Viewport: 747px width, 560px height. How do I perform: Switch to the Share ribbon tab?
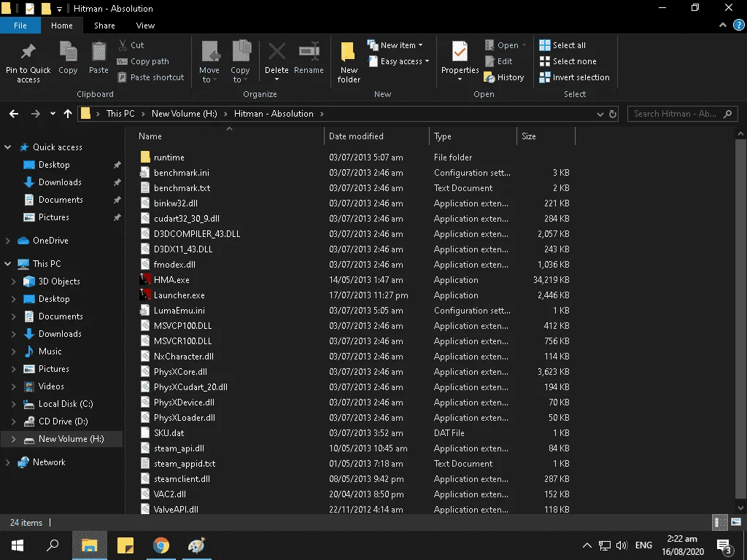point(104,26)
